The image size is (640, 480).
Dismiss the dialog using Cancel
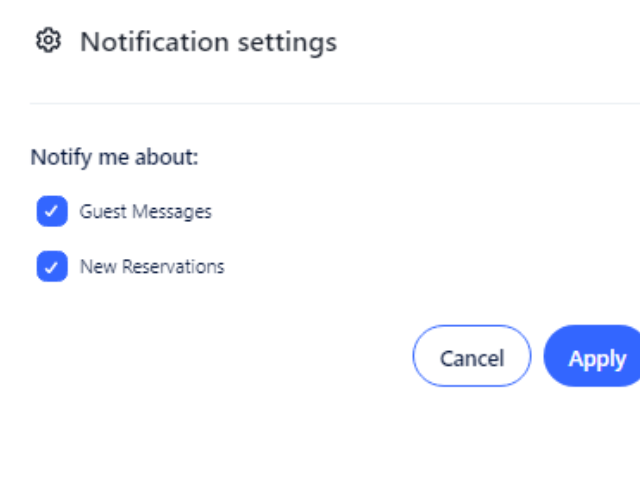(472, 356)
